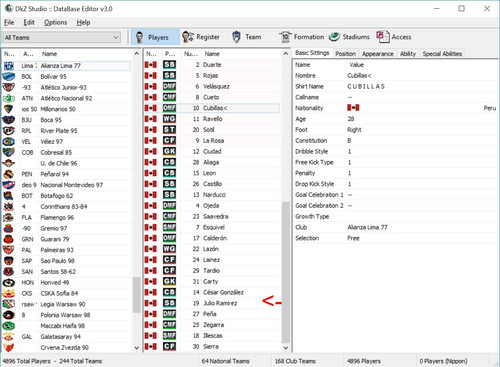Switch to the Basic Settings tab
500x367 pixels.
click(x=312, y=53)
